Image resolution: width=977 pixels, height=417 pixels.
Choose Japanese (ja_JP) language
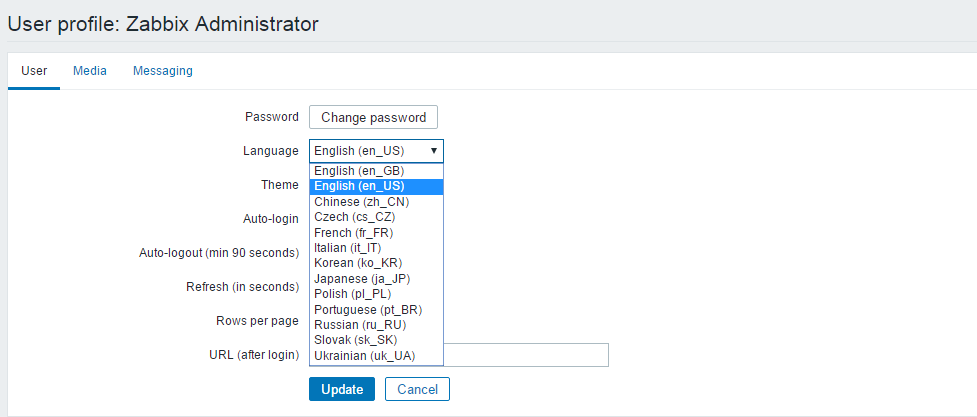click(375, 279)
